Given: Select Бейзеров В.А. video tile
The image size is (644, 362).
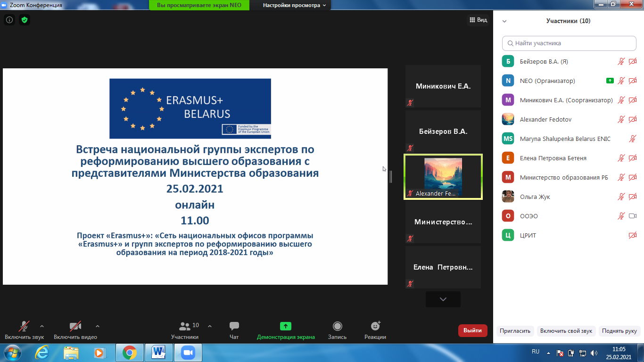Looking at the screenshot, I should (x=443, y=132).
